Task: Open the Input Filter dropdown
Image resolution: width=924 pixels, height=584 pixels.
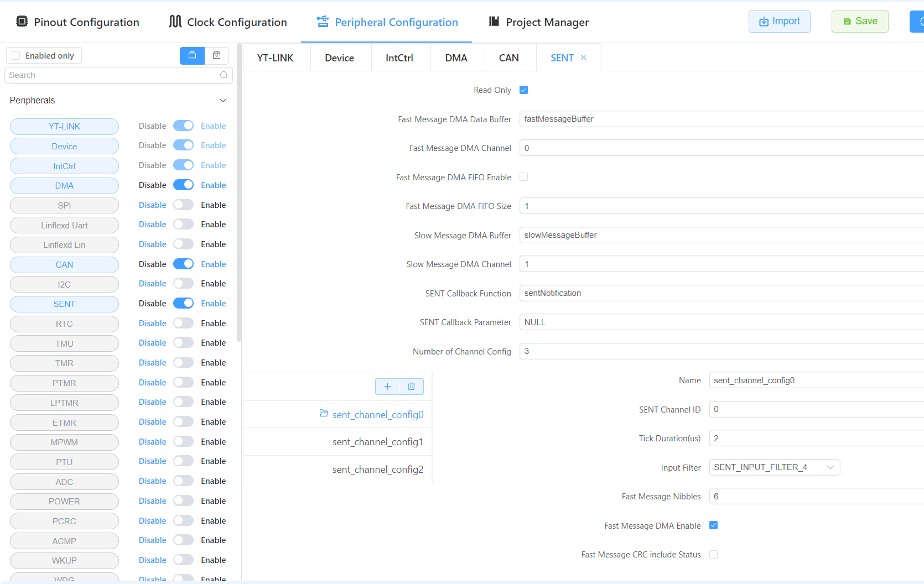Action: click(x=774, y=467)
